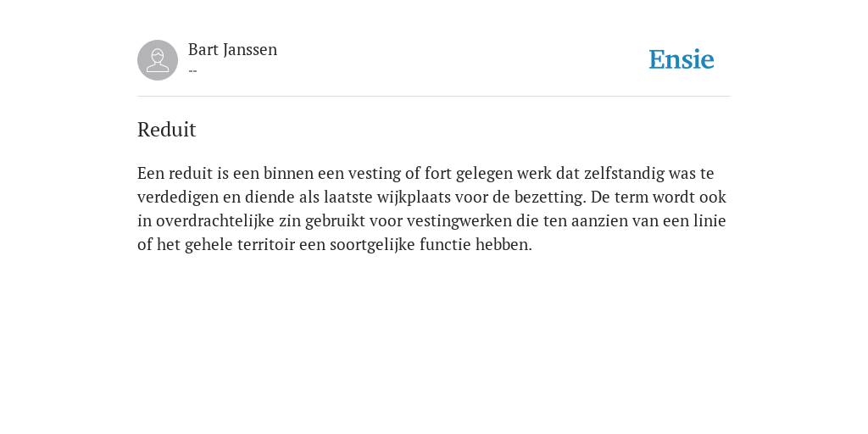Click the word "linie" ending third line

click(x=709, y=221)
